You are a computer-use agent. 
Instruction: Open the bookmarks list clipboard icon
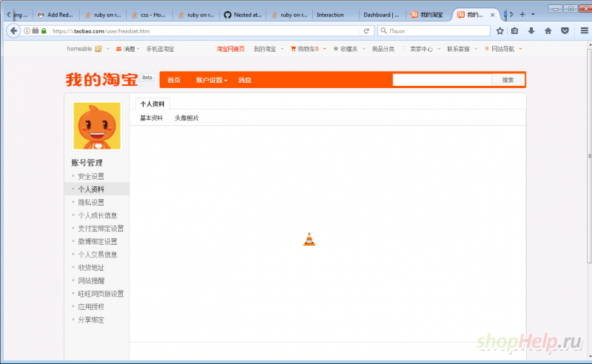point(514,31)
